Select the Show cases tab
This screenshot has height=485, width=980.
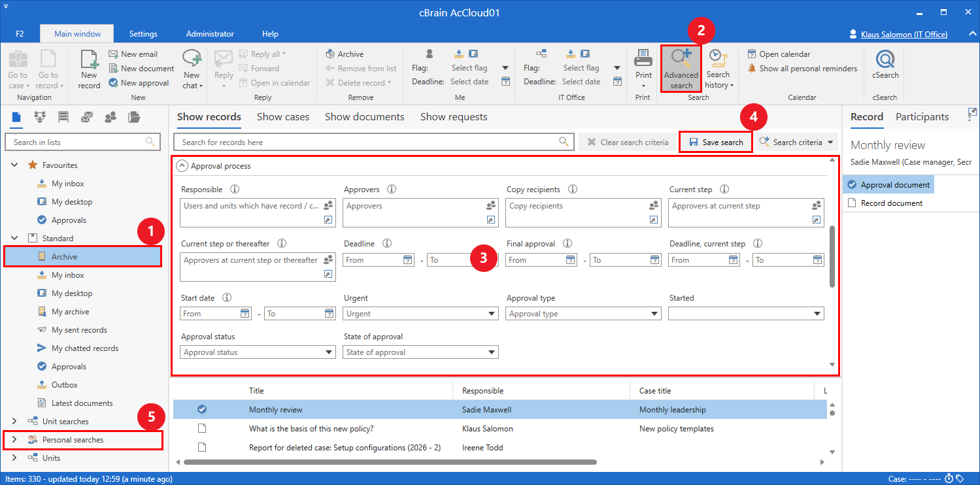tap(283, 117)
